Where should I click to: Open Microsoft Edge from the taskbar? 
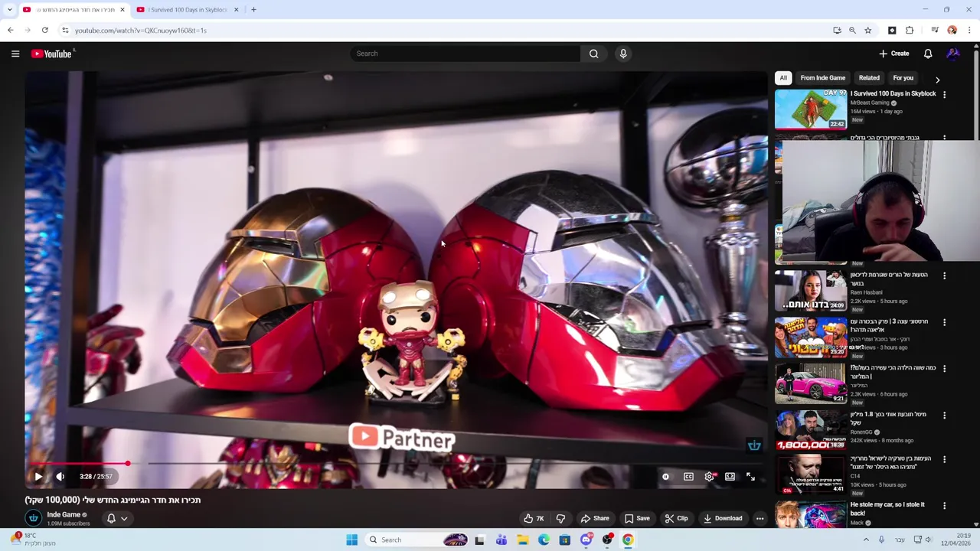click(544, 540)
